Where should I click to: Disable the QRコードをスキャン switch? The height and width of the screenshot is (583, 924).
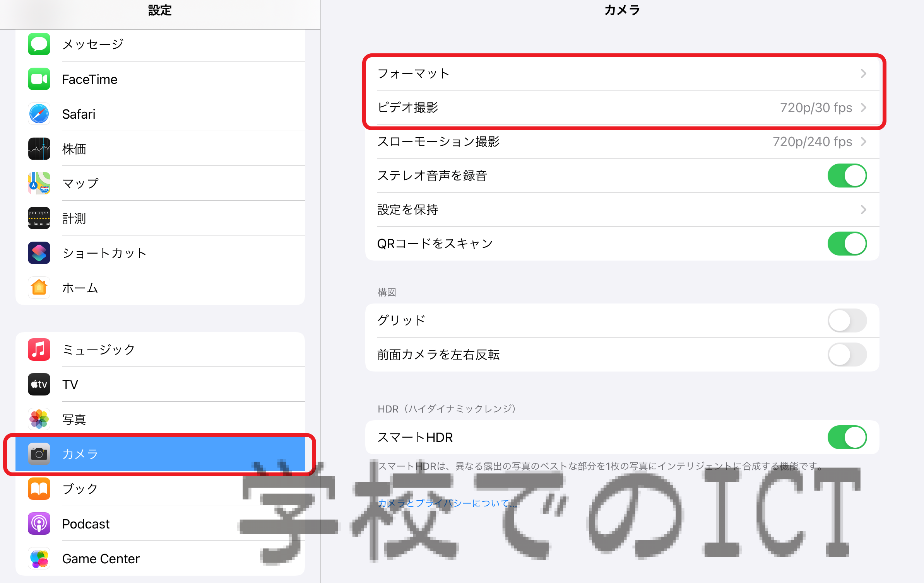(x=847, y=244)
